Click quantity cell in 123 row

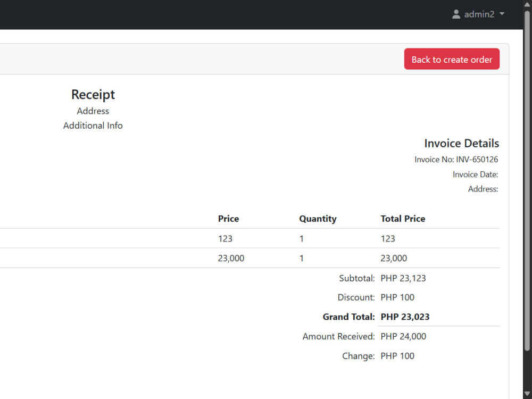tap(301, 238)
